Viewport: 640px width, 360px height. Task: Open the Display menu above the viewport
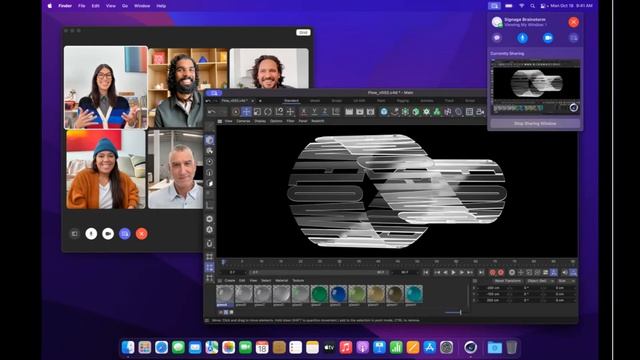tap(260, 121)
